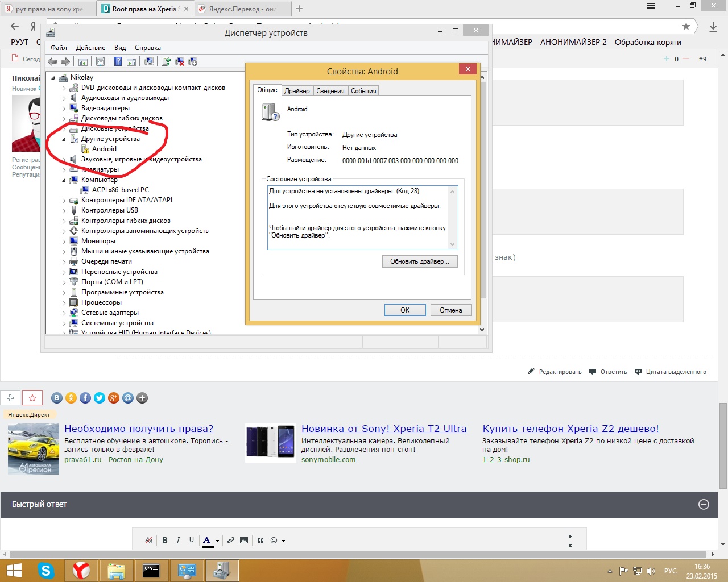The width and height of the screenshot is (728, 582).
Task: Click the Remove formatting icon in the editor
Action: point(149,541)
